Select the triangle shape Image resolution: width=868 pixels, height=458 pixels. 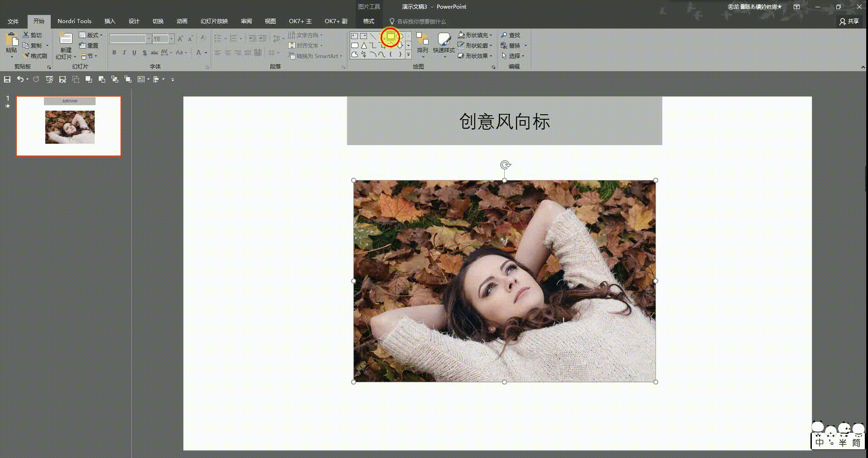[x=363, y=45]
